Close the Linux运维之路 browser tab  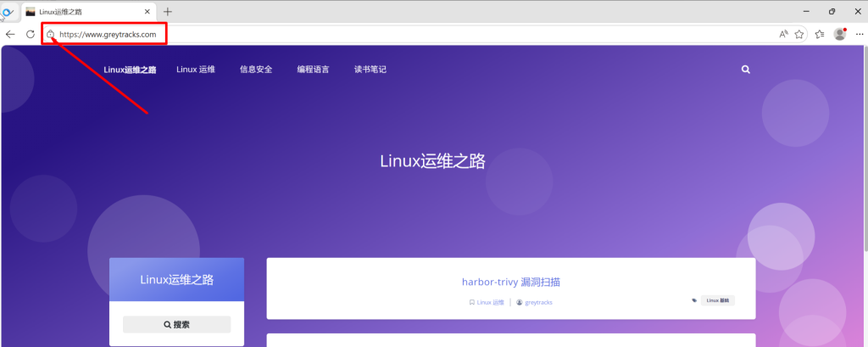pos(148,11)
